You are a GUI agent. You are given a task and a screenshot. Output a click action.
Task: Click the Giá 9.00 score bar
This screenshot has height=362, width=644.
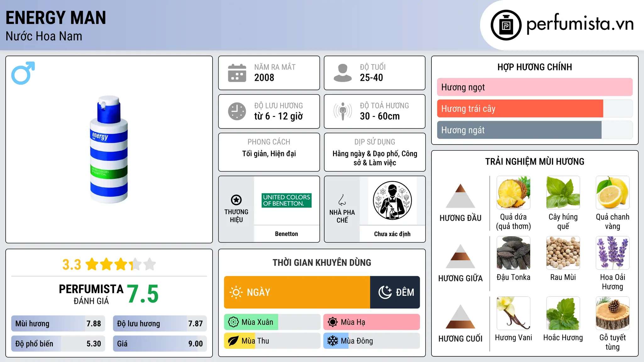click(160, 343)
